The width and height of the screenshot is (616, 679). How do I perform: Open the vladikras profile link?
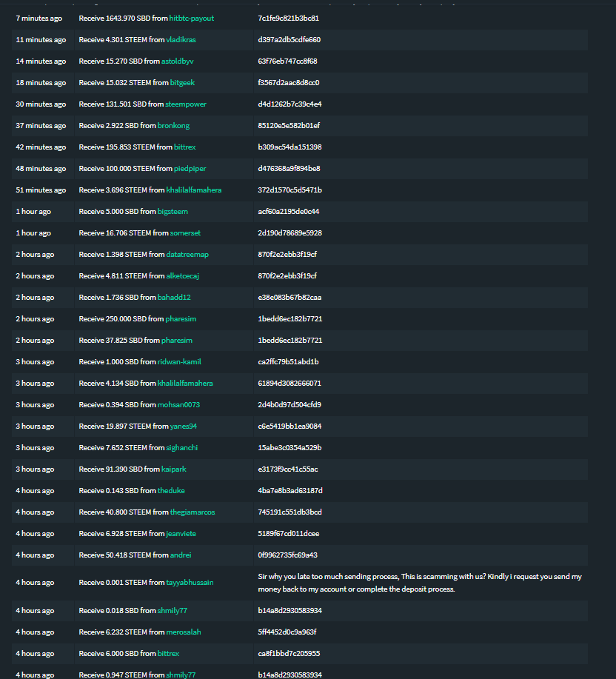click(180, 39)
